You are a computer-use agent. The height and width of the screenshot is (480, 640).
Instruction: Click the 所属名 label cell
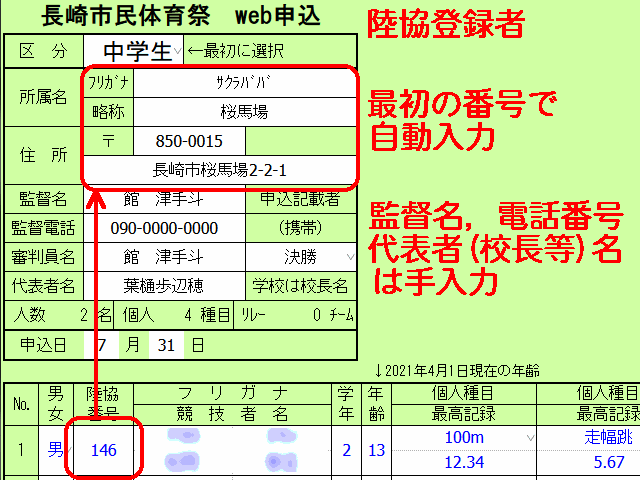43,97
